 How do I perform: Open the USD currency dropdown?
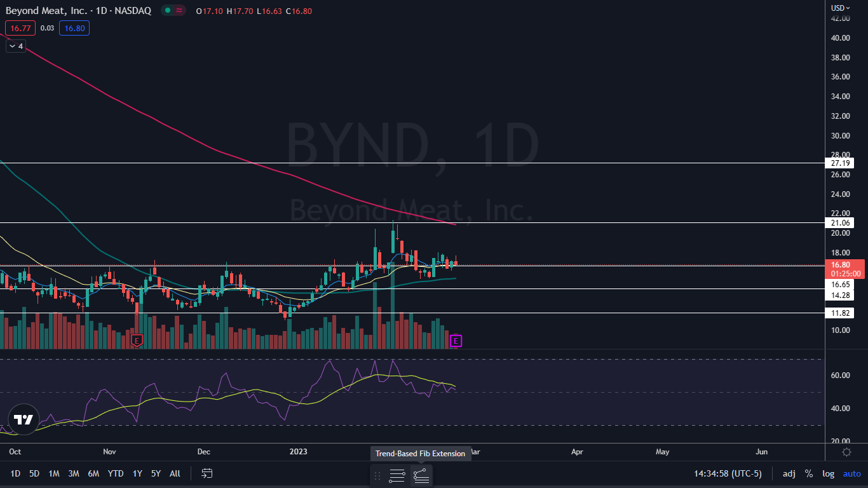pos(841,8)
